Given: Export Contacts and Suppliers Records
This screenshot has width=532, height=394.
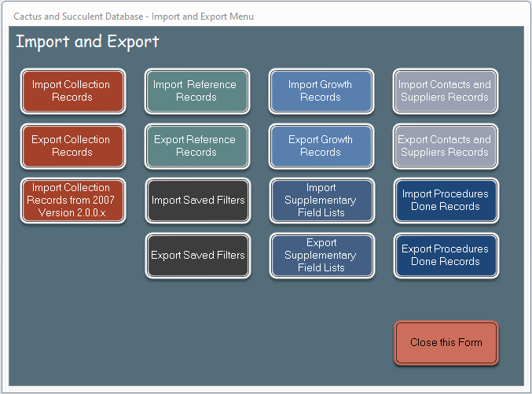Looking at the screenshot, I should pos(446,146).
